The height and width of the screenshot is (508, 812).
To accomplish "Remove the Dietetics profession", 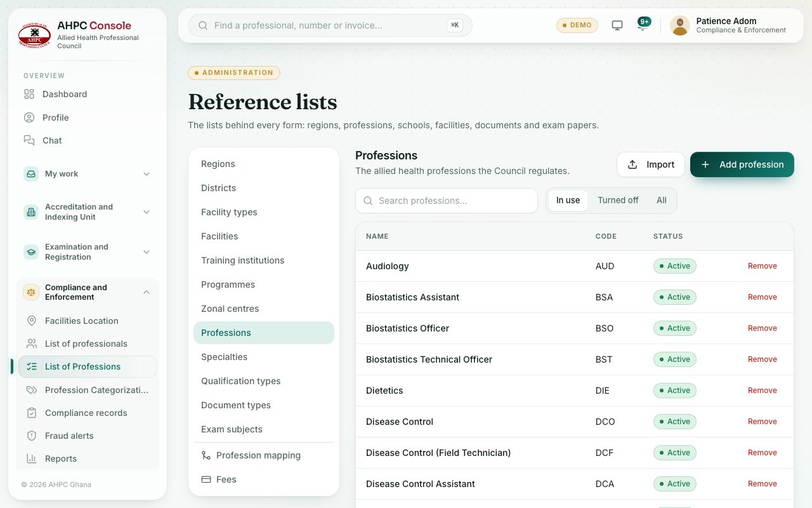I will (763, 391).
